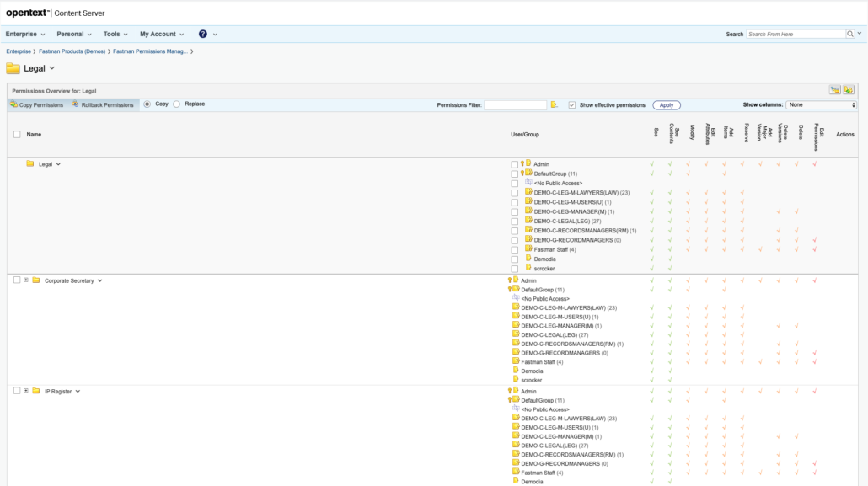
Task: Select the Copy radio button
Action: (147, 104)
